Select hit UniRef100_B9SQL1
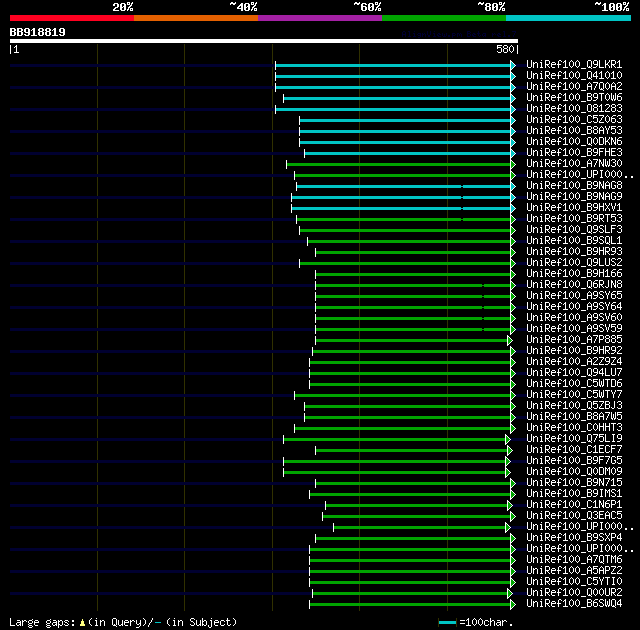640x630 pixels. [574, 241]
